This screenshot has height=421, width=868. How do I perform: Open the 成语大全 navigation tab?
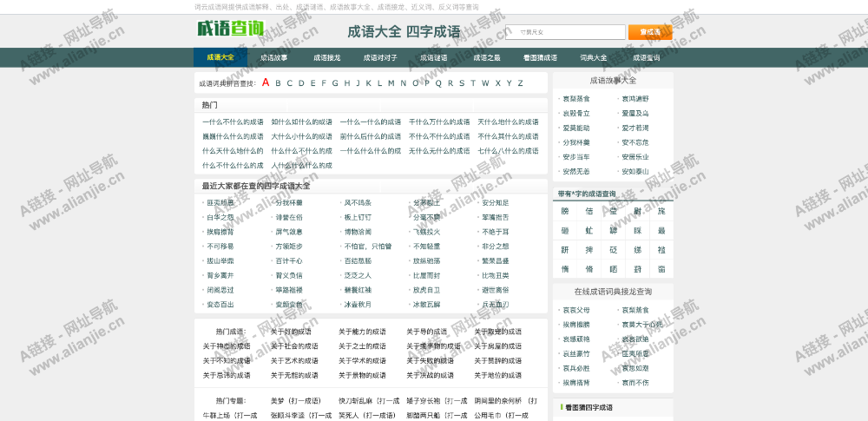click(x=220, y=57)
